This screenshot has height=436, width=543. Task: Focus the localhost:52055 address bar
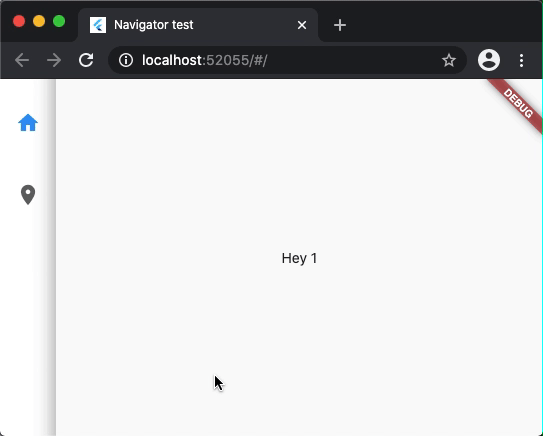287,60
